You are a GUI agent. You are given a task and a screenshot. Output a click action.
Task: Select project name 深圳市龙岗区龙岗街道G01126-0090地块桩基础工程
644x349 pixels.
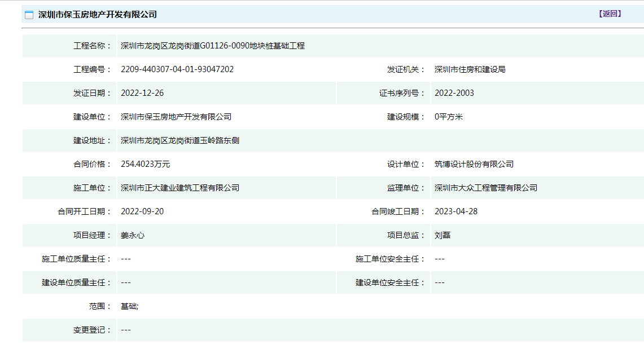213,46
